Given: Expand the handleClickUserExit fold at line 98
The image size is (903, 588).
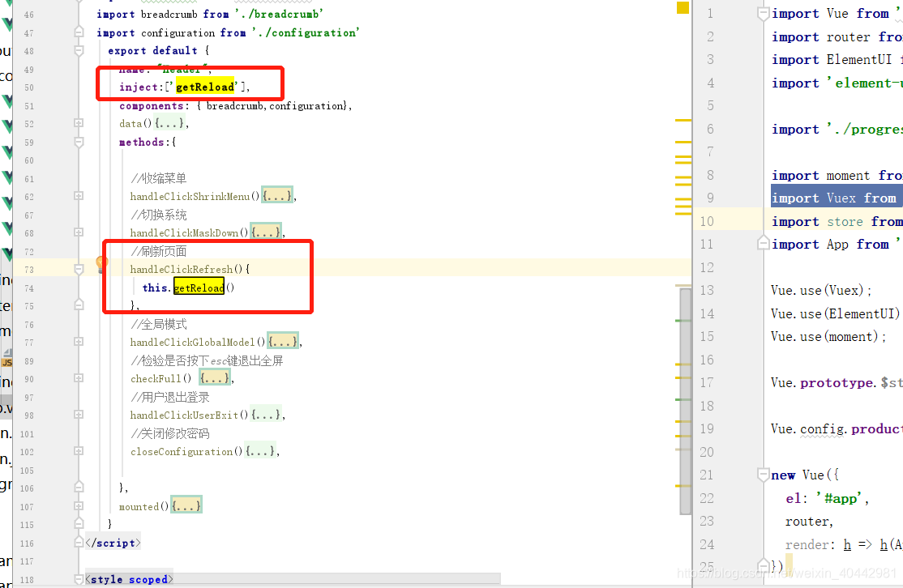Looking at the screenshot, I should coord(79,415).
